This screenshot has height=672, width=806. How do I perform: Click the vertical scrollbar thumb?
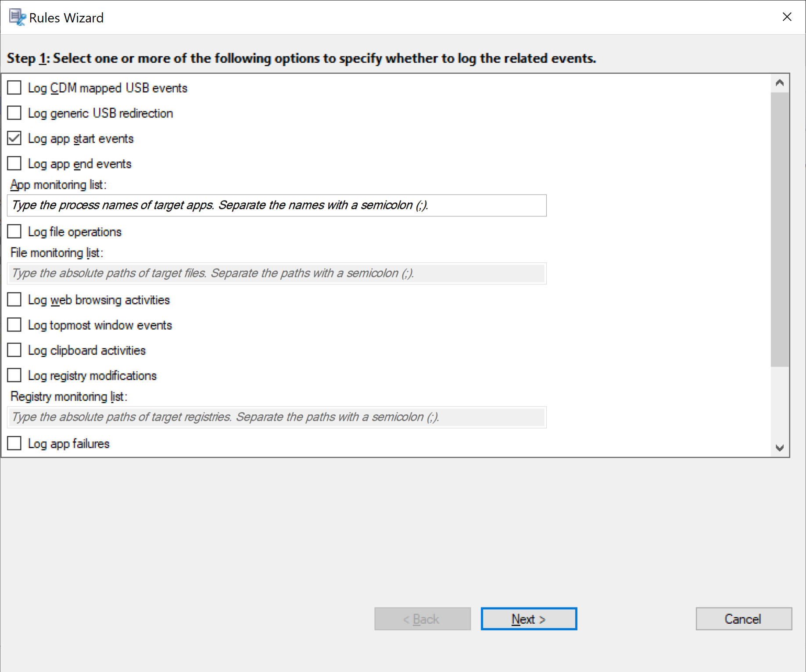(780, 228)
